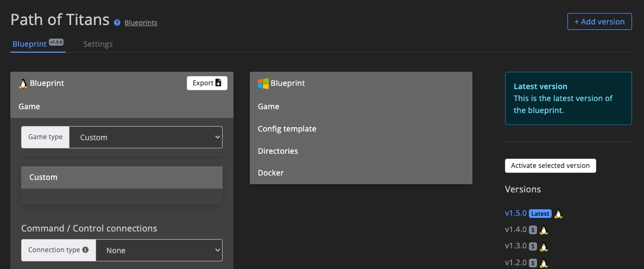Click the Latest version notice title

coord(540,86)
